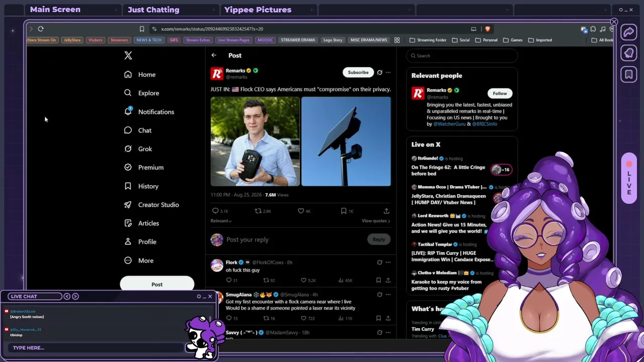Repost Flork's reply
This screenshot has width=644, height=362.
click(266, 280)
